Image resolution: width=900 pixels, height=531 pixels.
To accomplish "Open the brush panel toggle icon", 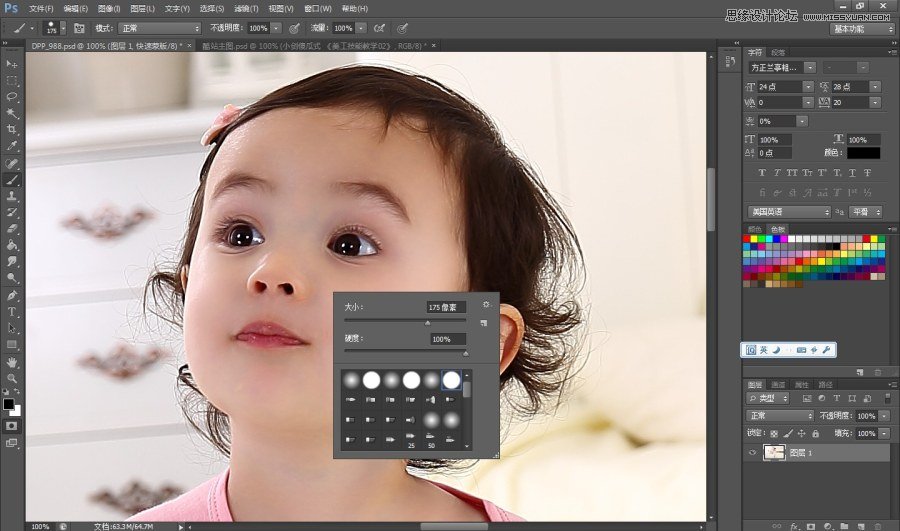I will point(79,28).
